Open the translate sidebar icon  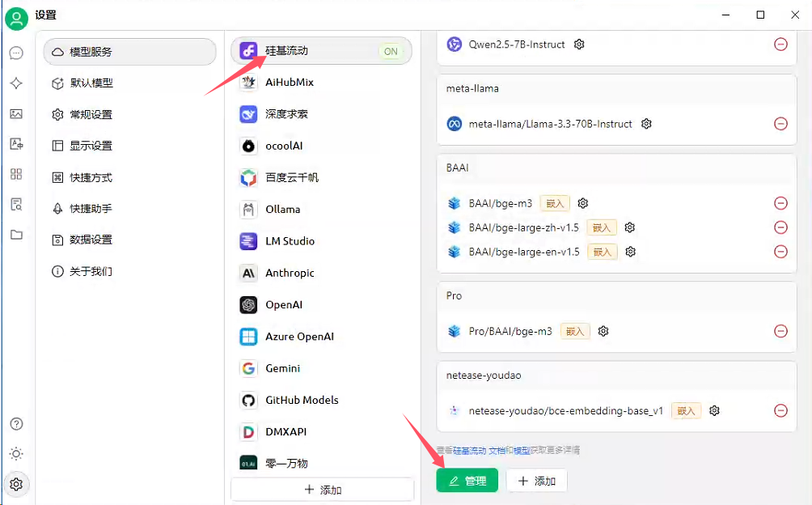coord(16,144)
